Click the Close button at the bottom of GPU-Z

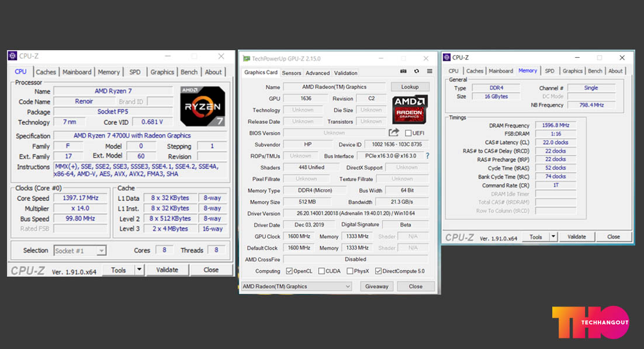click(416, 286)
